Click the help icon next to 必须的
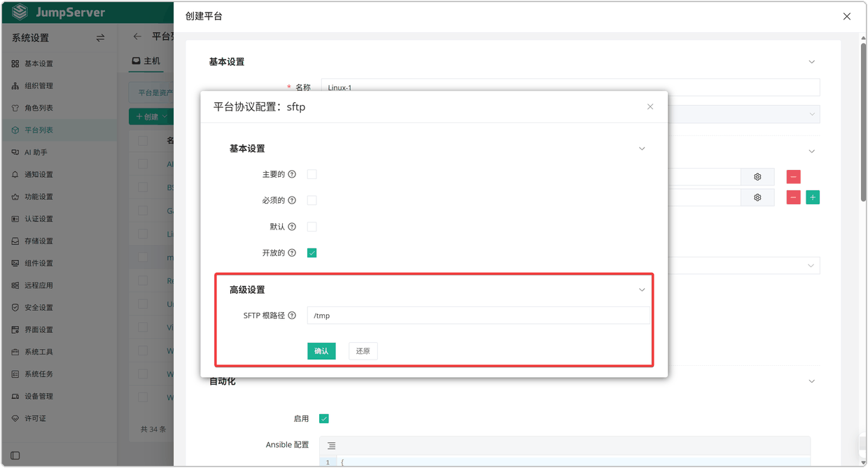This screenshot has width=868, height=468. (292, 201)
